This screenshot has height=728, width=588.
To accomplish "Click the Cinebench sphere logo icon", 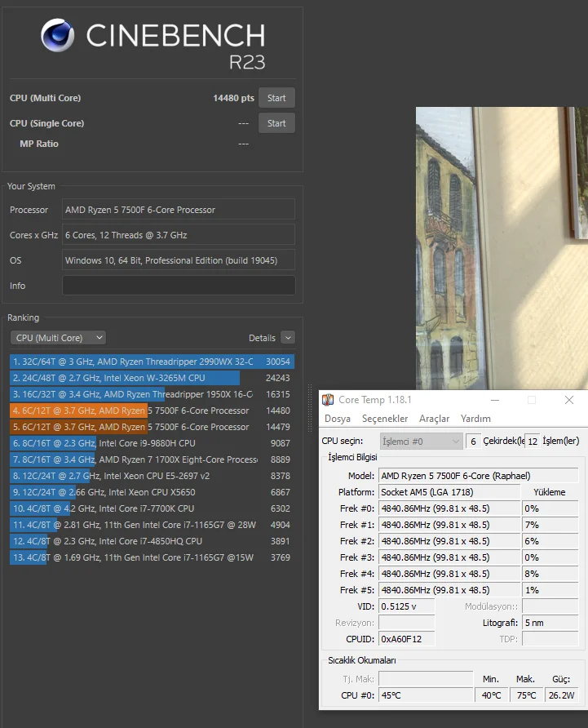I will [58, 35].
